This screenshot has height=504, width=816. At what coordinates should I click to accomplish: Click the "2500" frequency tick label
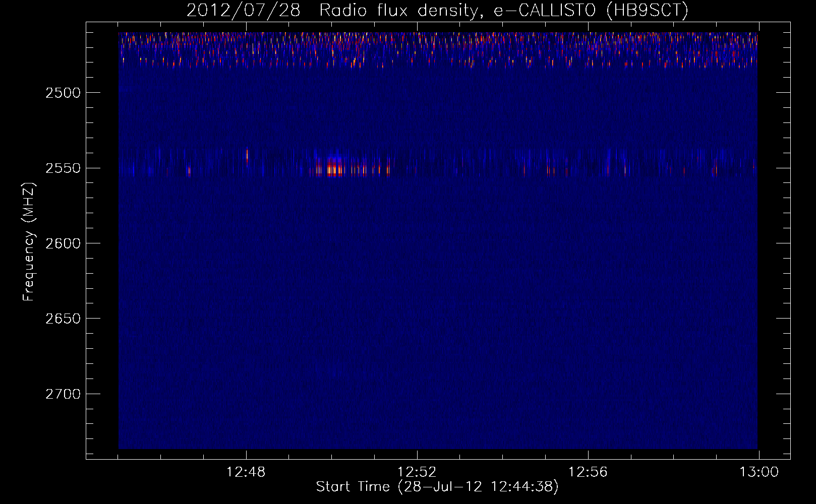[63, 93]
